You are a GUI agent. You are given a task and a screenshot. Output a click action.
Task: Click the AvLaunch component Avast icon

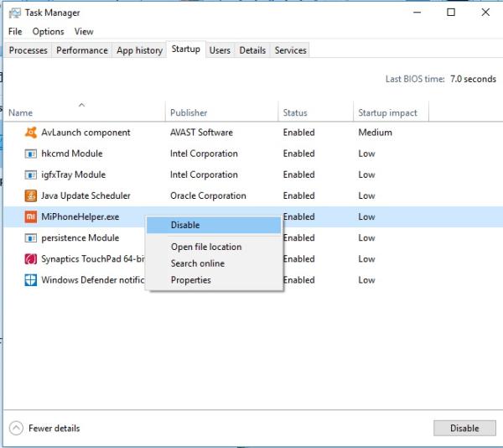pos(31,133)
